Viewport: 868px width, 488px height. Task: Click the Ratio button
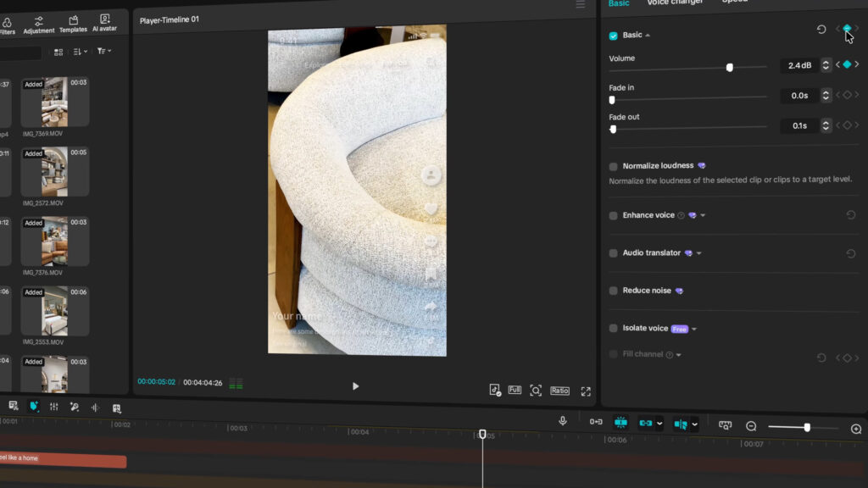pyautogui.click(x=559, y=391)
